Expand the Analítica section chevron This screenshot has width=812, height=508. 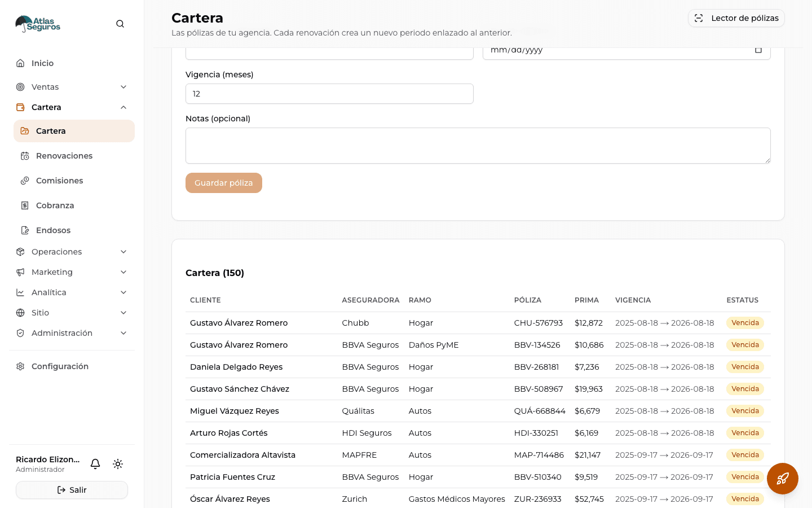pyautogui.click(x=123, y=292)
